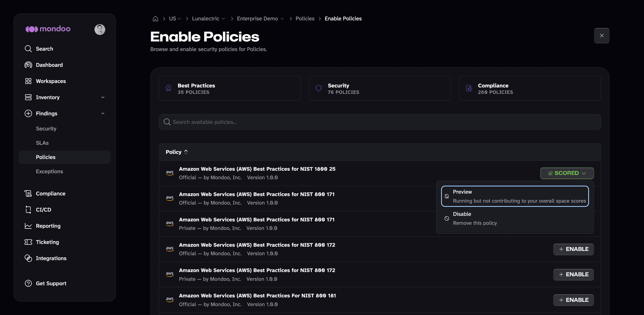Enable the Private NIST 800 172 policy

tap(573, 275)
